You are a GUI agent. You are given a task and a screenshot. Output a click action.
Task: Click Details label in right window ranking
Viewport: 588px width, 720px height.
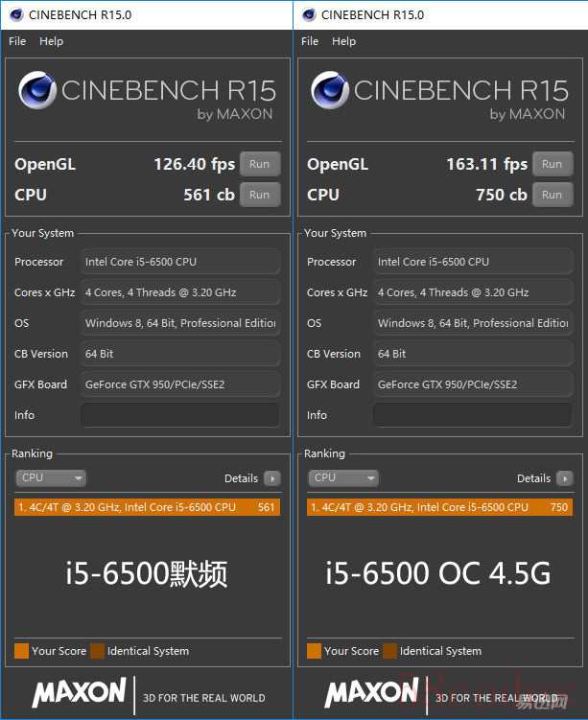click(x=533, y=478)
